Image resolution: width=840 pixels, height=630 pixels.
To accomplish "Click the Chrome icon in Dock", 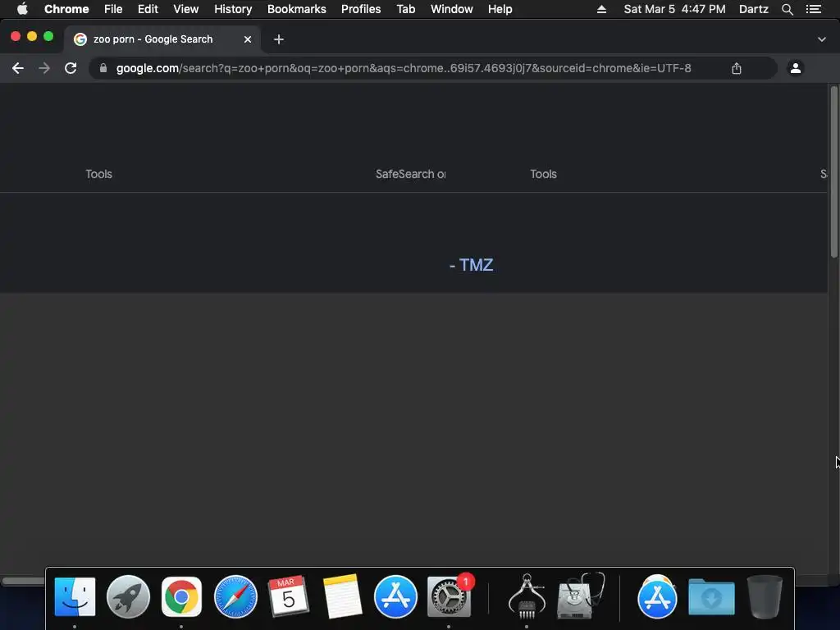I will point(181,596).
